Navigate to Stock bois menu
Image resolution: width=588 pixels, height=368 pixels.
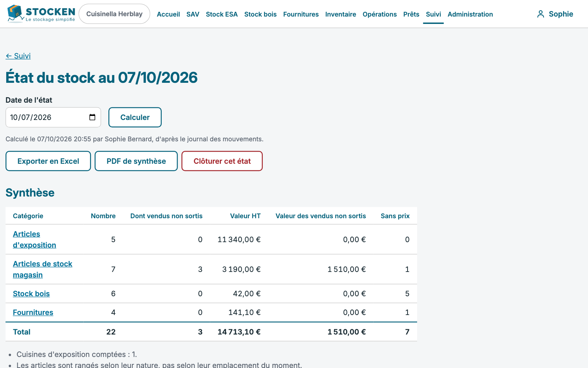tap(261, 14)
